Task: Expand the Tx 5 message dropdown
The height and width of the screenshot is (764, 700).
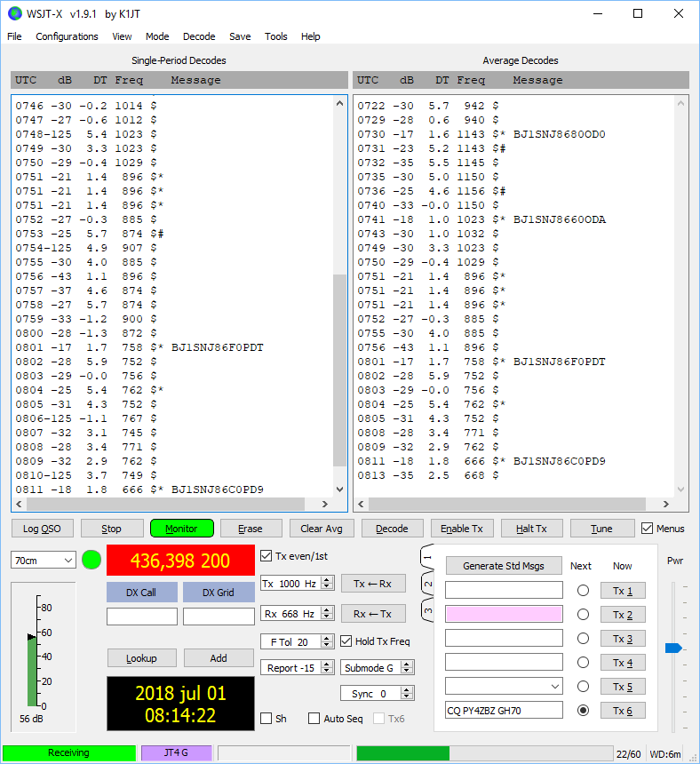Action: (x=555, y=686)
